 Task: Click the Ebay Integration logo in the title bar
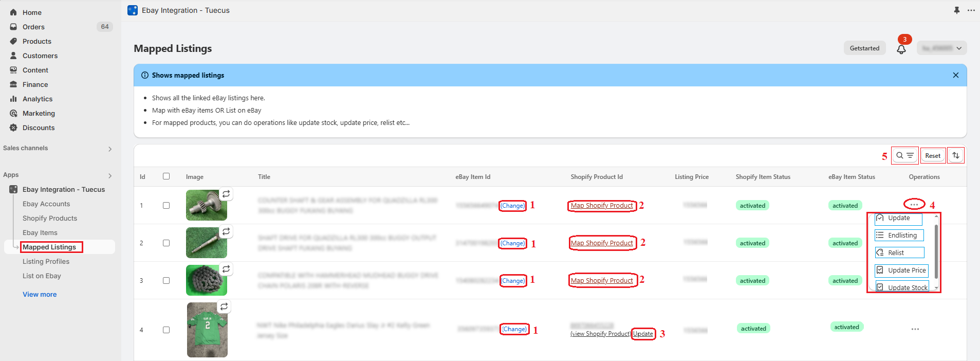[133, 10]
